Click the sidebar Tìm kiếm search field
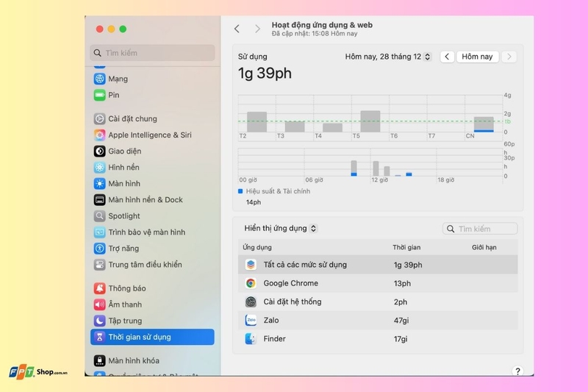588x392 pixels. pyautogui.click(x=152, y=53)
